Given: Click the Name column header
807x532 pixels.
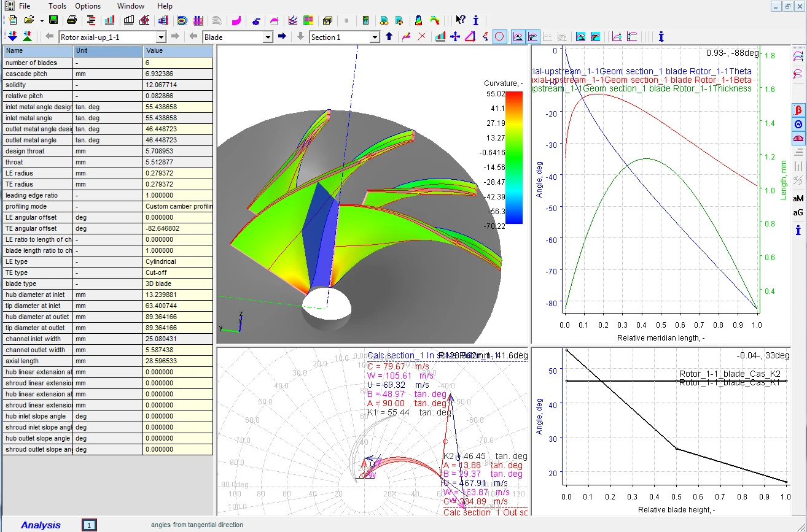Looking at the screenshot, I should pyautogui.click(x=38, y=51).
